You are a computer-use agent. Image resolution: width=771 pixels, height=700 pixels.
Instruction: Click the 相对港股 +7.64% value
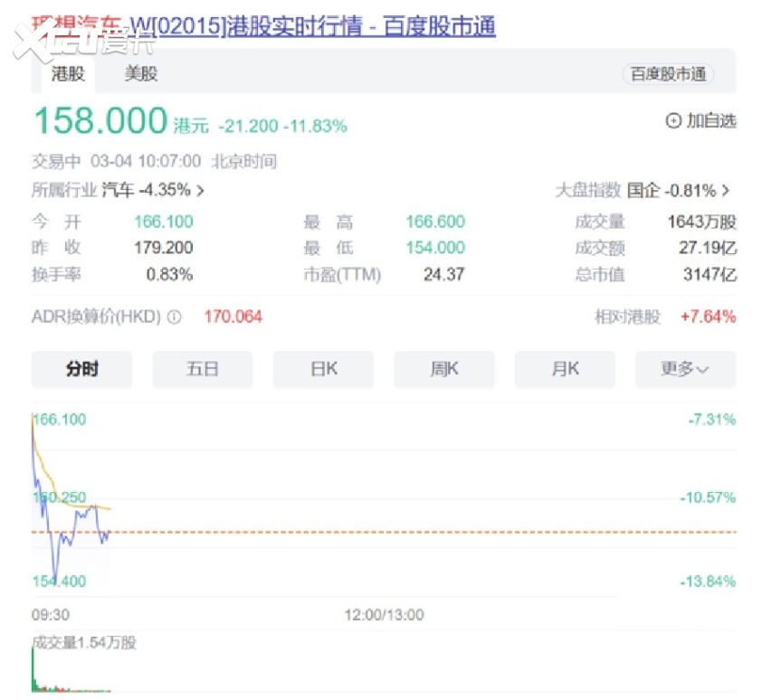pyautogui.click(x=708, y=317)
